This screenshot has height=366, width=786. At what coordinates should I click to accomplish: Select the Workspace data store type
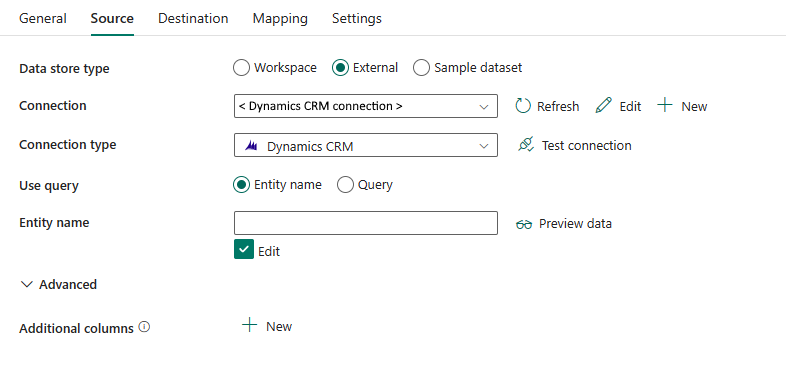pyautogui.click(x=241, y=68)
